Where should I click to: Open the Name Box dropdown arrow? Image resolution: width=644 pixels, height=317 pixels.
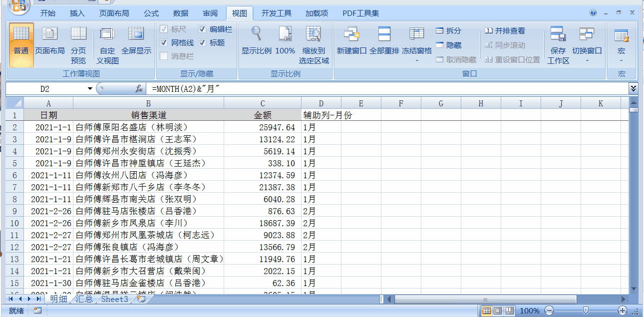(90, 89)
